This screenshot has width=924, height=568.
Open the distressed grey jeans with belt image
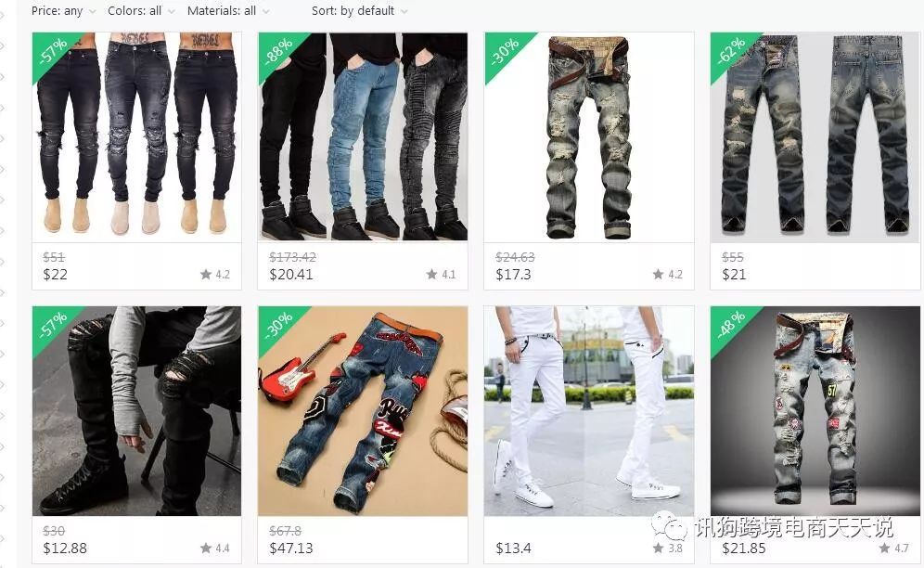589,136
